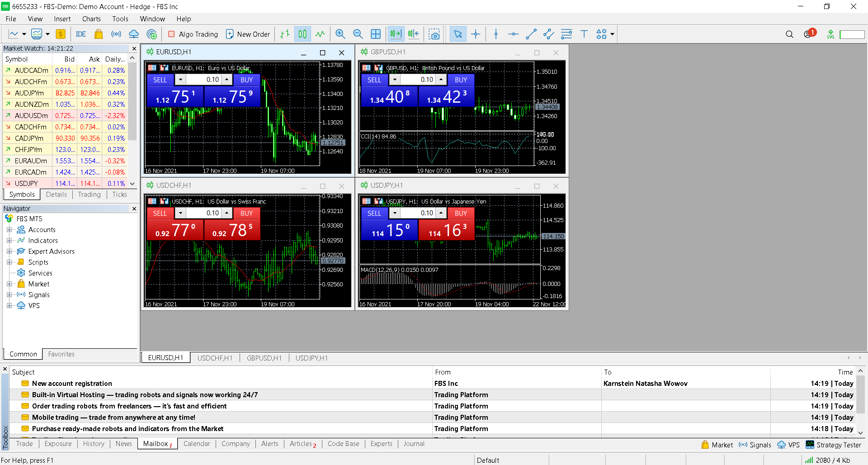The width and height of the screenshot is (868, 465).
Task: Select the Fibonacci retracement tool
Action: [566, 34]
